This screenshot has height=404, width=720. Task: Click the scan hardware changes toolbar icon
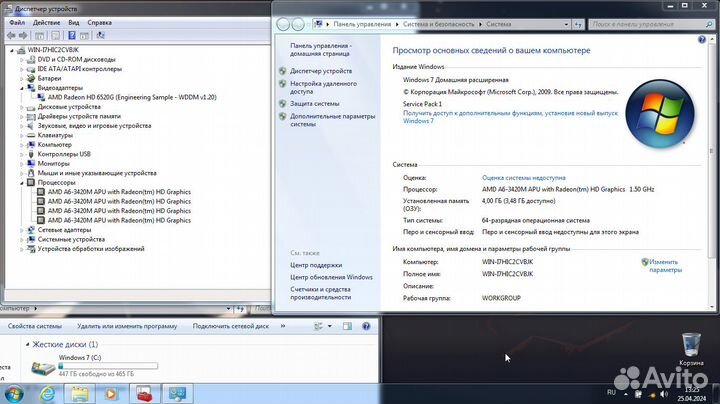(101, 35)
